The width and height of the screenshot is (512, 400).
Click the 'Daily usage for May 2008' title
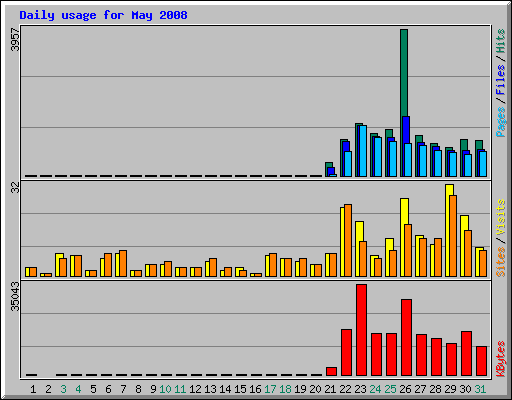[103, 15]
